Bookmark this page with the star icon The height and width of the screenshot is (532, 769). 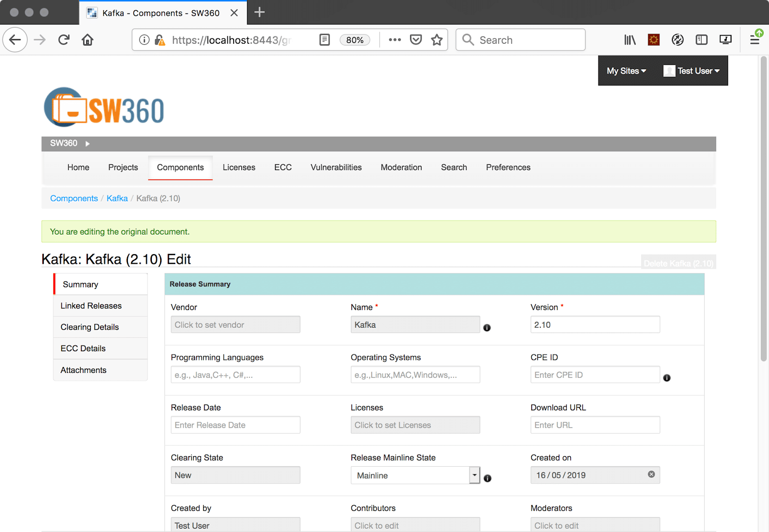coord(437,39)
